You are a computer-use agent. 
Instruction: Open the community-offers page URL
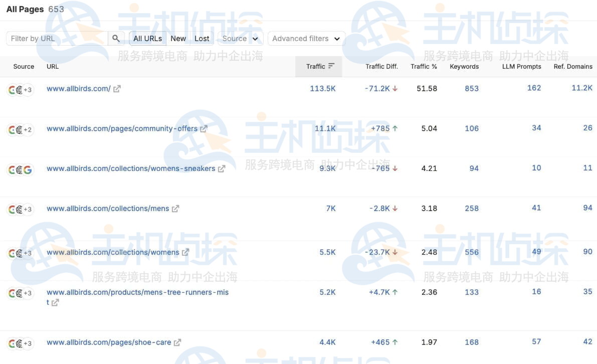pyautogui.click(x=122, y=129)
